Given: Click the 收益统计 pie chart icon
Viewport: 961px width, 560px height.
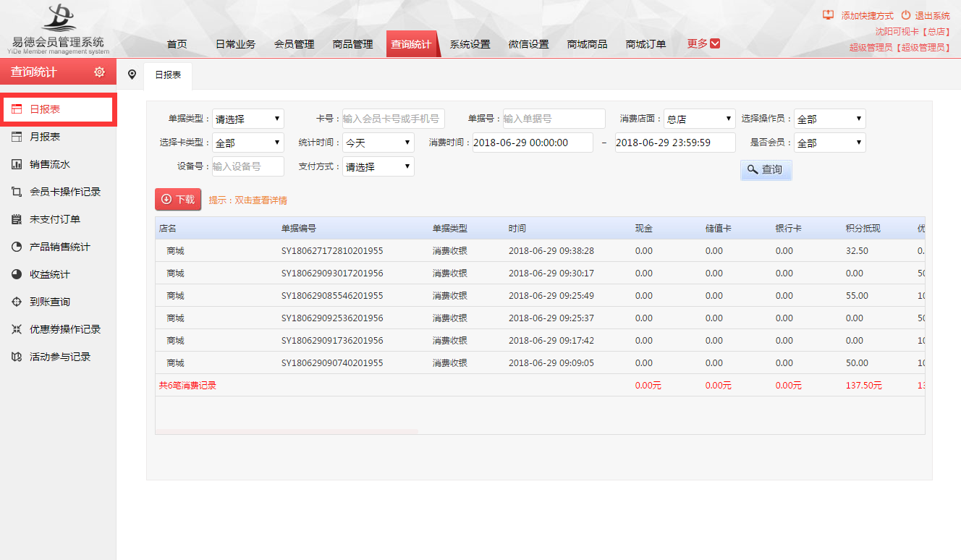Looking at the screenshot, I should click(x=17, y=274).
